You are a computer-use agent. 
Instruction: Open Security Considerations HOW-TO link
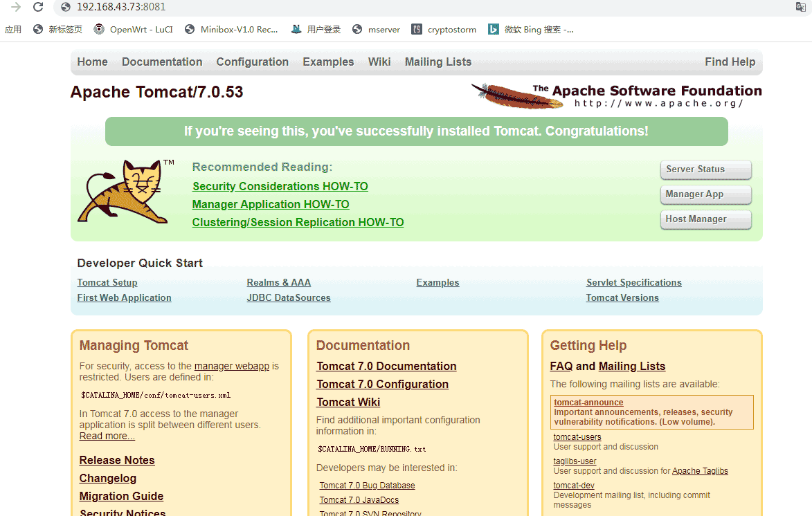[x=280, y=187]
